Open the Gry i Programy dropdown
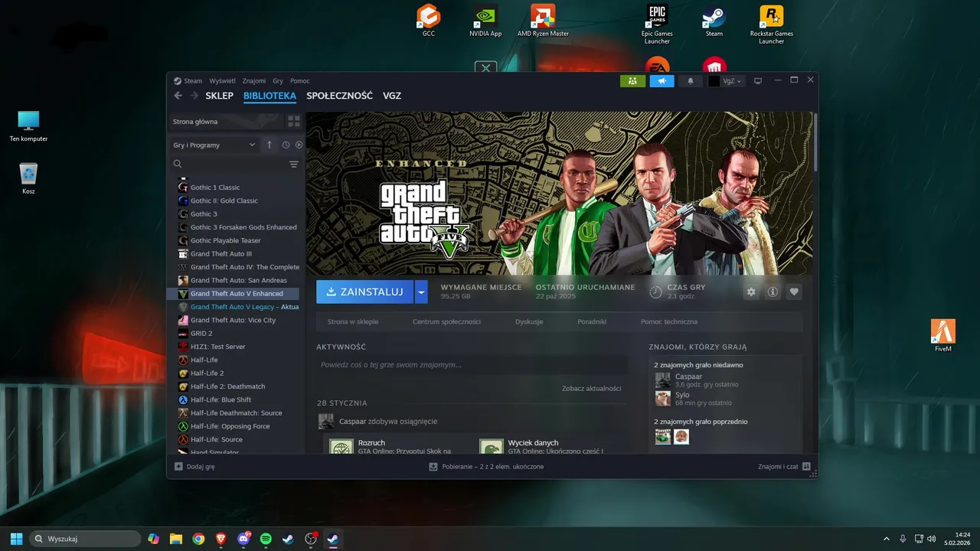Screen dimensions: 980x551 point(214,145)
